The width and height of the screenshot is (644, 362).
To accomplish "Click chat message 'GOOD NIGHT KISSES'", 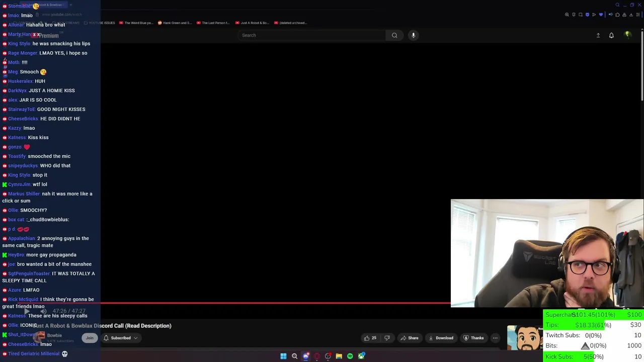I will pos(61,109).
